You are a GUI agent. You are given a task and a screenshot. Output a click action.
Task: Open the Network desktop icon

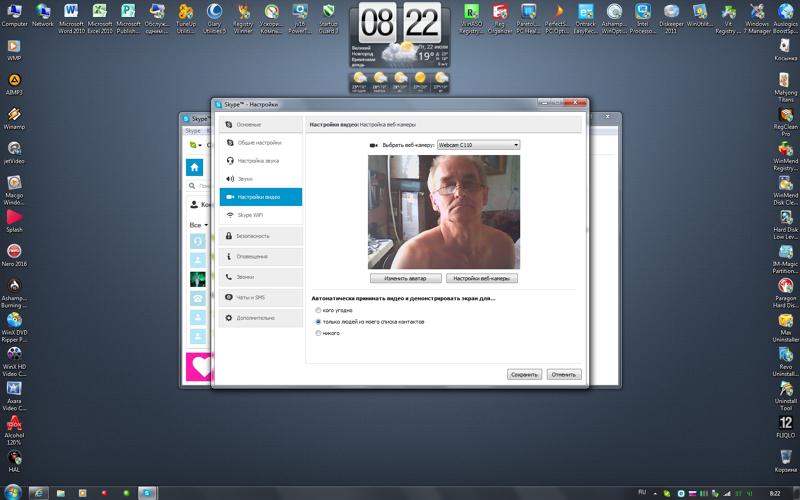point(43,16)
